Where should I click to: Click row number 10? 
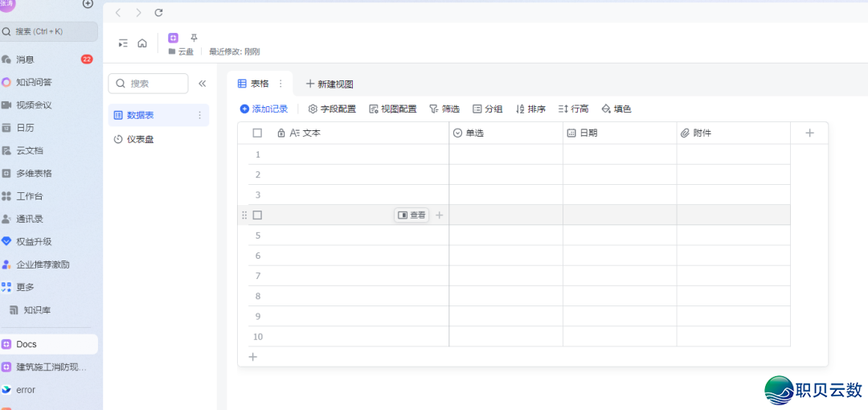tap(258, 337)
